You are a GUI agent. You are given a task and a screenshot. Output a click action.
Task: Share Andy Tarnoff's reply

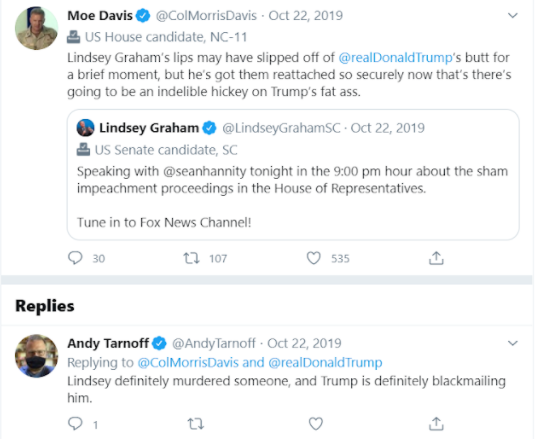click(x=436, y=424)
